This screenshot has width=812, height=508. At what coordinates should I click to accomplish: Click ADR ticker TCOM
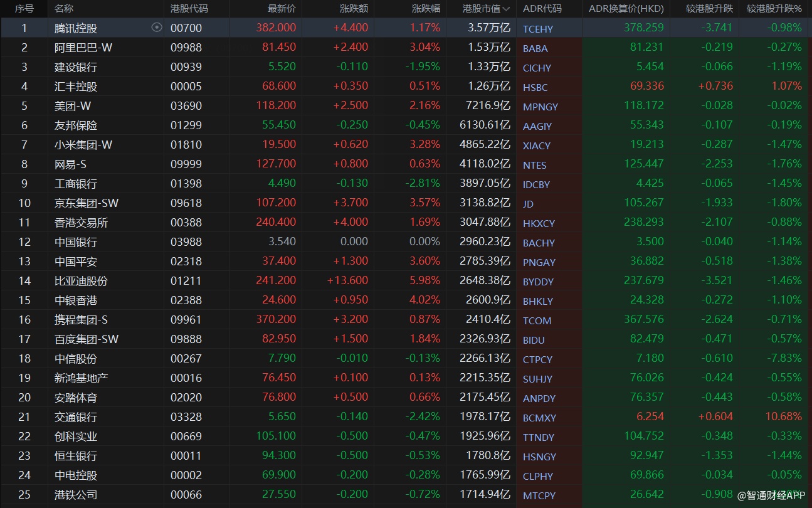[x=537, y=320]
